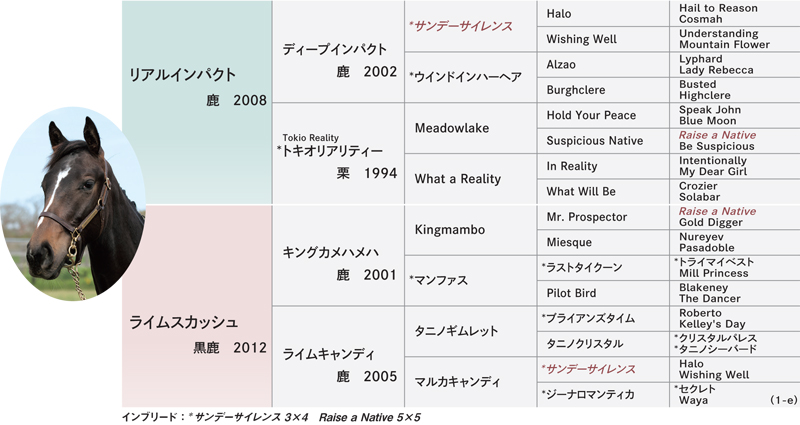
Task: Click ブライアンズタイム in fourth generation
Action: pyautogui.click(x=603, y=318)
